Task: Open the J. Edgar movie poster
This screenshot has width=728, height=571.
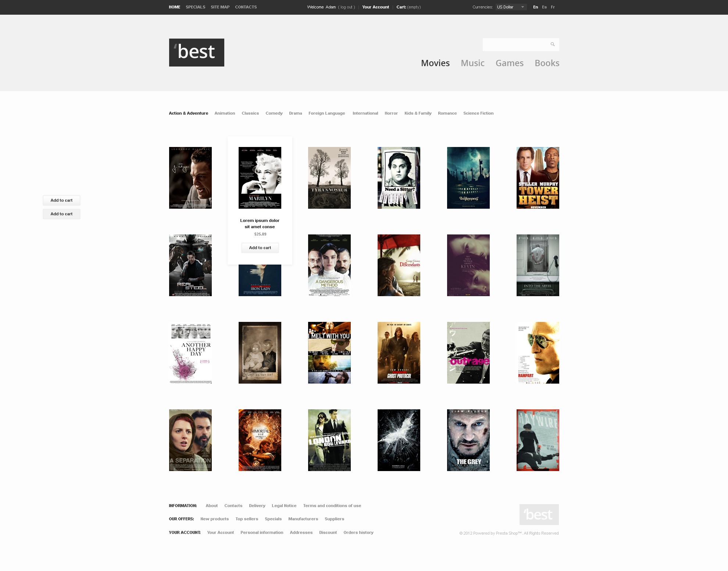Action: (x=190, y=178)
